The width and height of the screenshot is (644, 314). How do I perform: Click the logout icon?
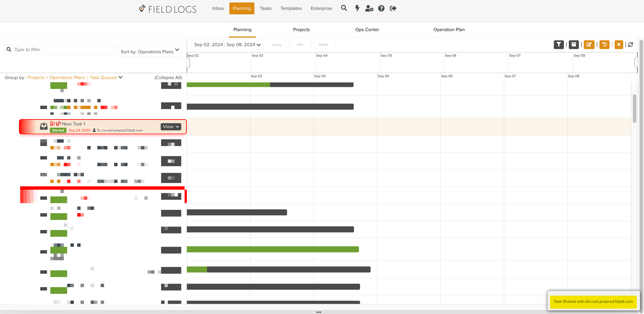(x=393, y=8)
